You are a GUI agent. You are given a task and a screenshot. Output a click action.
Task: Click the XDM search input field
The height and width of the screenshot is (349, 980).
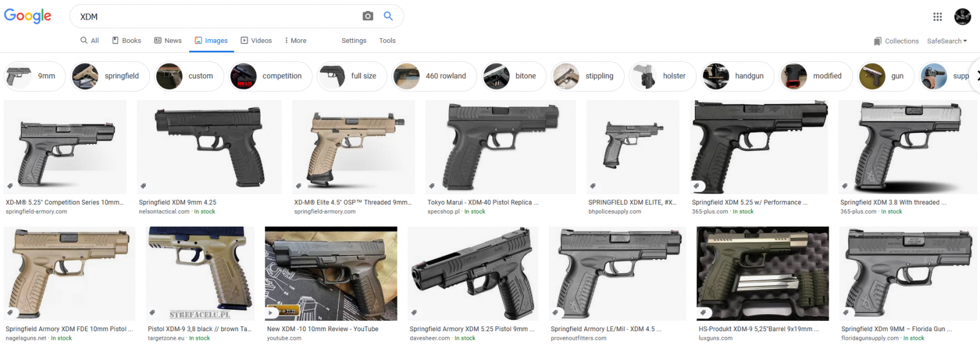(x=217, y=17)
